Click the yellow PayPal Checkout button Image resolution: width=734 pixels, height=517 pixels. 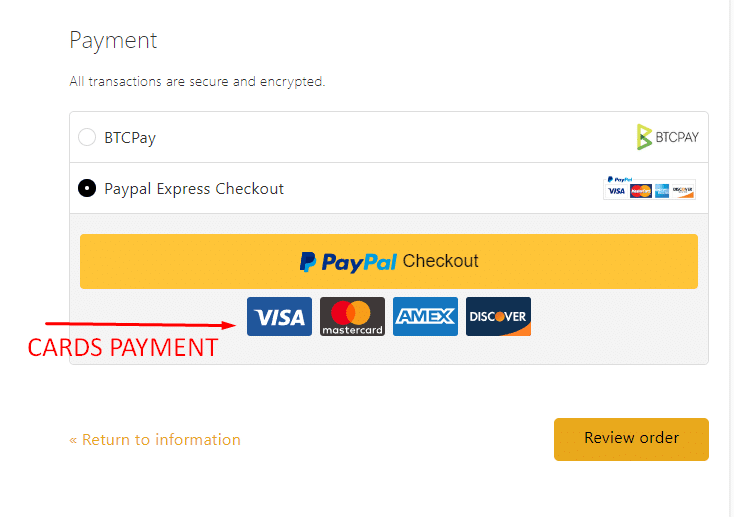[x=389, y=261]
